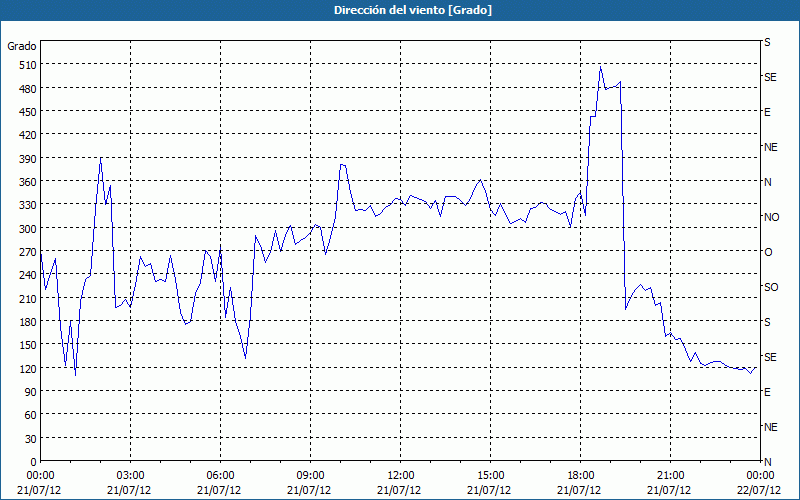800x500 pixels.
Task: Click the chart title 'Dirección del viento [Grado]'
Action: (x=413, y=10)
